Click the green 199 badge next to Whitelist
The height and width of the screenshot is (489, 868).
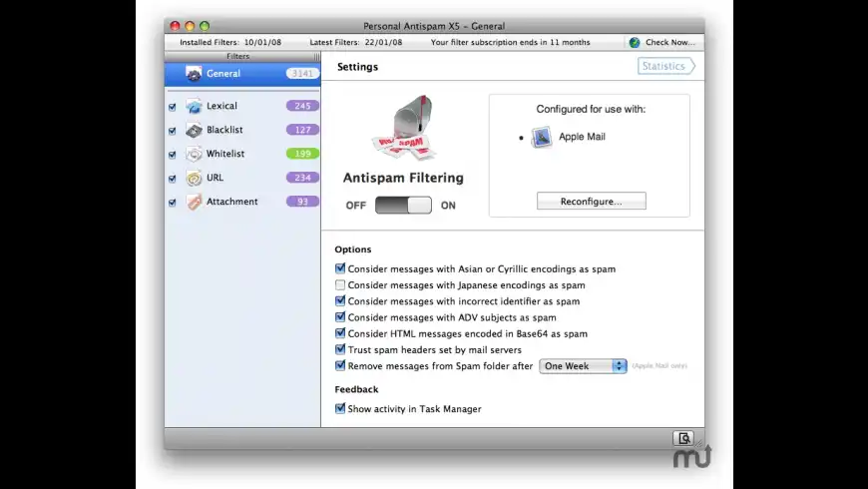(302, 154)
